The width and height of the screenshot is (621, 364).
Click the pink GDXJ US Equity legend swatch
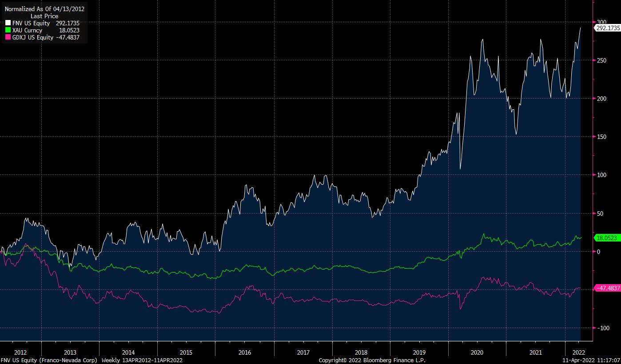pyautogui.click(x=8, y=37)
